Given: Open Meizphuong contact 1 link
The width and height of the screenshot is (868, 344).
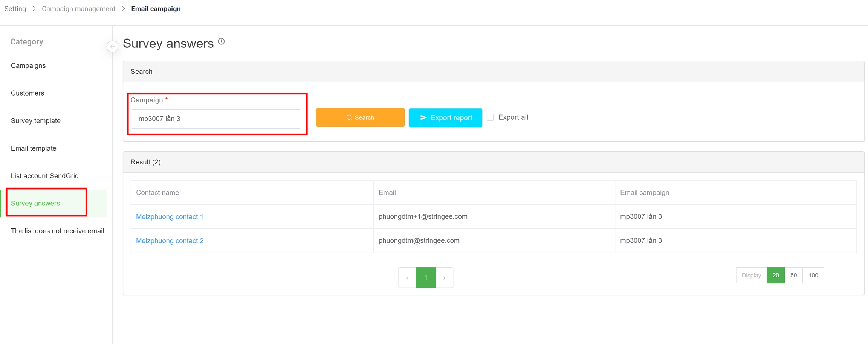Looking at the screenshot, I should coord(170,216).
